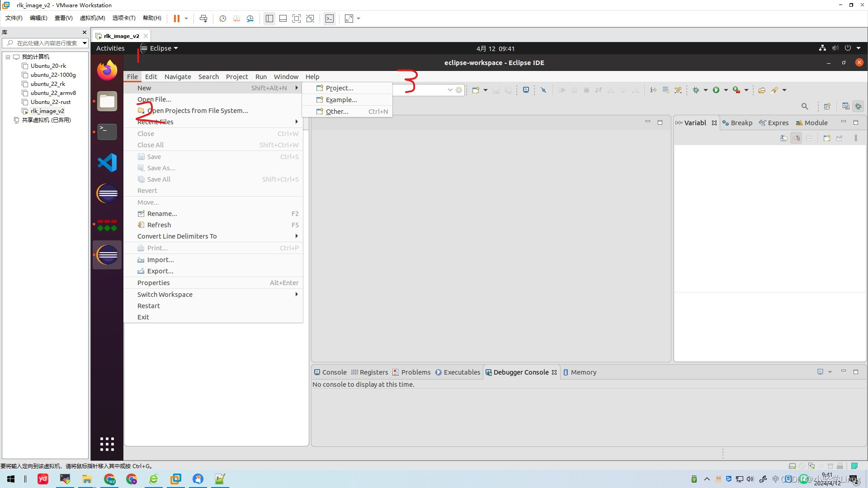Switch to the C/C++ perspective button
This screenshot has height=488, width=868.
(845, 106)
